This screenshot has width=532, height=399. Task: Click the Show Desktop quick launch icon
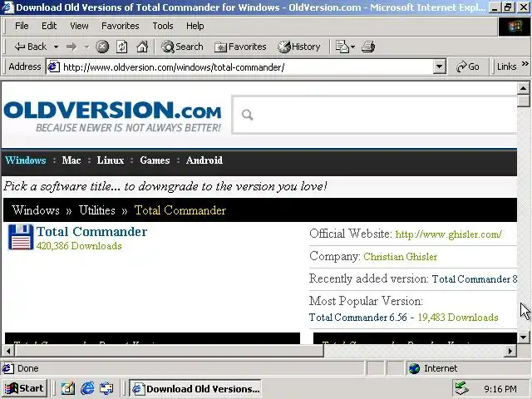[x=68, y=388]
